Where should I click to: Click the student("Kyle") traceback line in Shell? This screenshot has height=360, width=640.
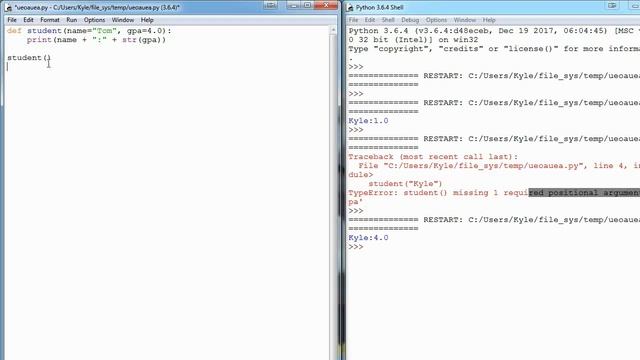405,184
